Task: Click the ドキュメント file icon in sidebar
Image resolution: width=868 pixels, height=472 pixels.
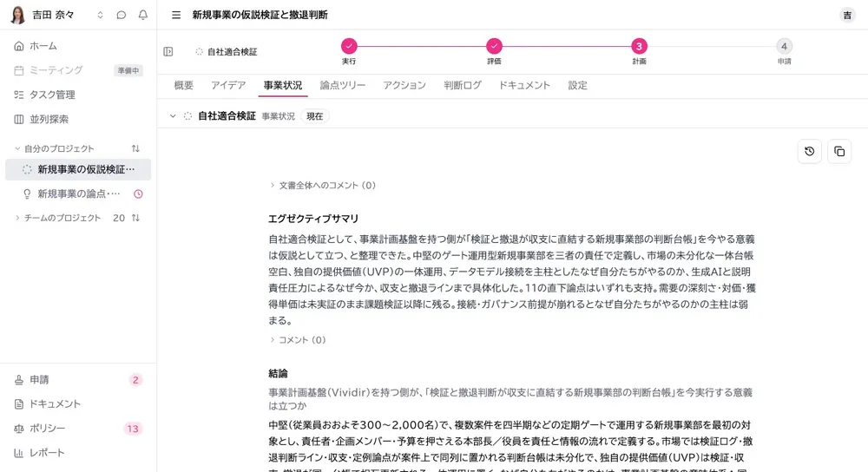Action: pyautogui.click(x=19, y=404)
